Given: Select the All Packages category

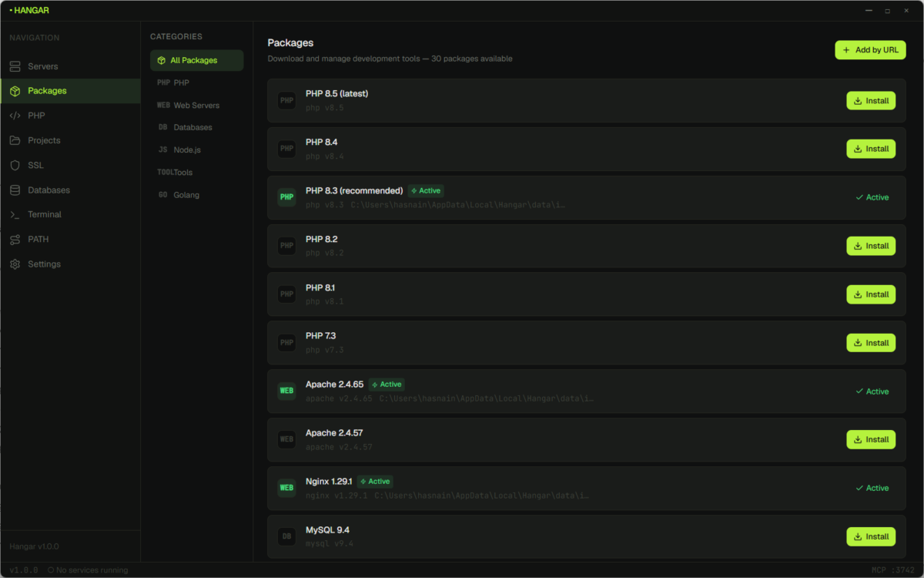Looking at the screenshot, I should 196,60.
